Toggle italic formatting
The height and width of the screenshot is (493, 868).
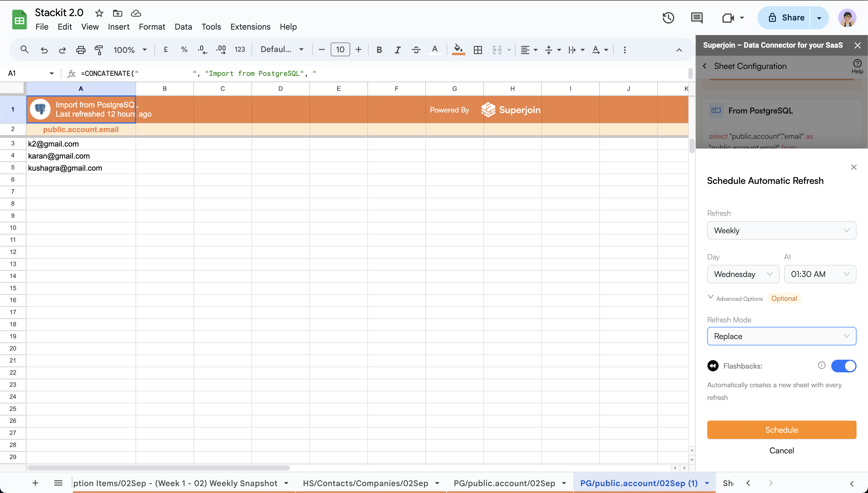point(398,50)
